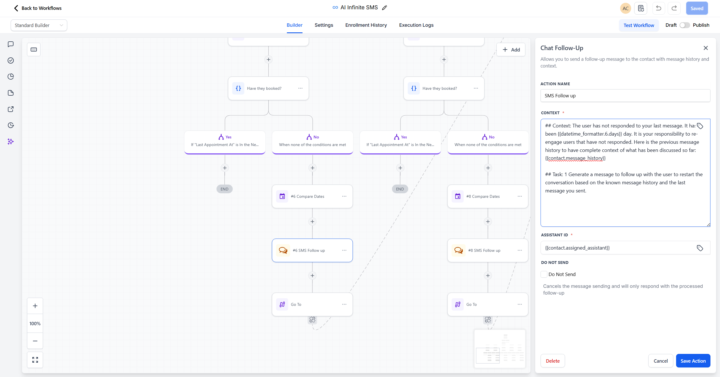The width and height of the screenshot is (720, 377).
Task: Switch to the Builder tab
Action: pos(294,25)
